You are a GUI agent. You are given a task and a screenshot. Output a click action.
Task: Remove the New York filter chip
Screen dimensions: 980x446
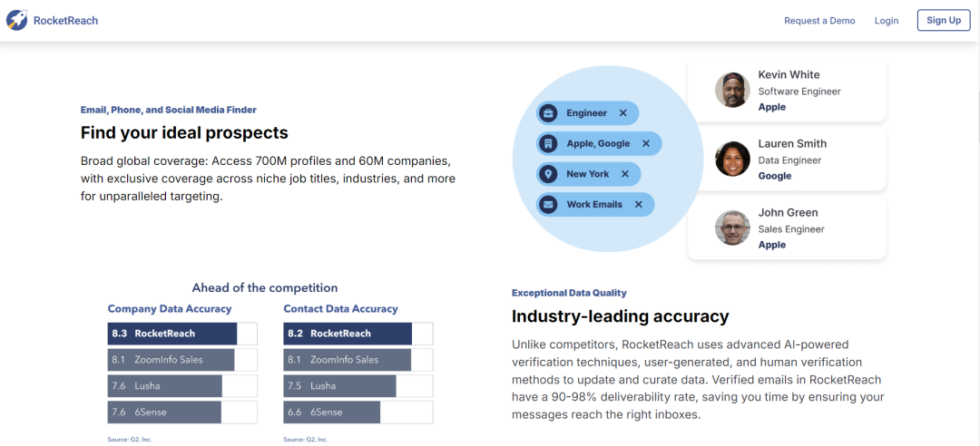click(x=625, y=174)
